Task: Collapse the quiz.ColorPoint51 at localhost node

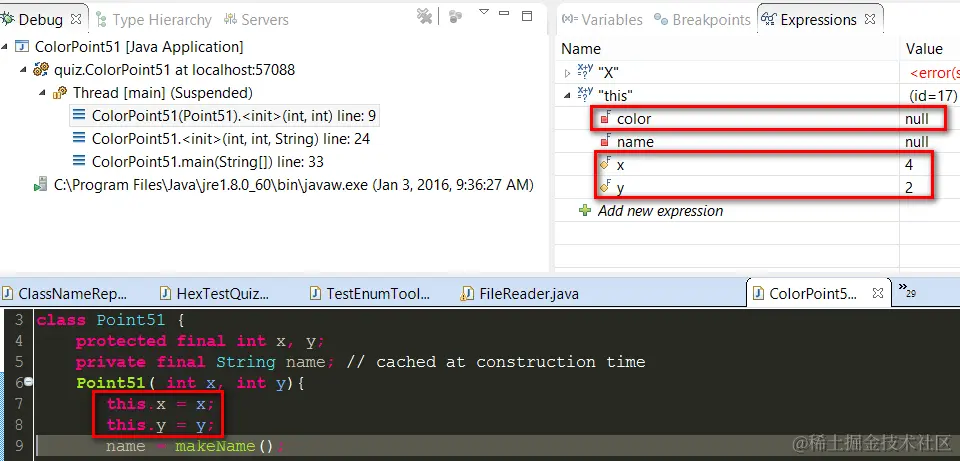Action: pyautogui.click(x=23, y=70)
